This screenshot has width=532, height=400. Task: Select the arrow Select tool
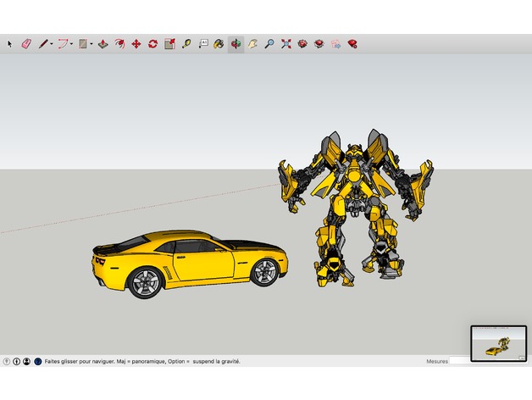pyautogui.click(x=9, y=44)
